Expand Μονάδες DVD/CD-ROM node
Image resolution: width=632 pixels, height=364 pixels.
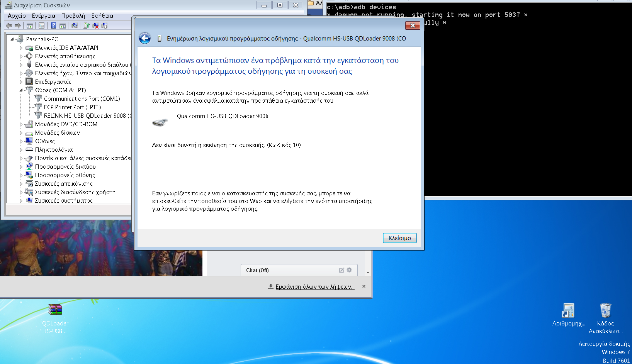(x=21, y=124)
